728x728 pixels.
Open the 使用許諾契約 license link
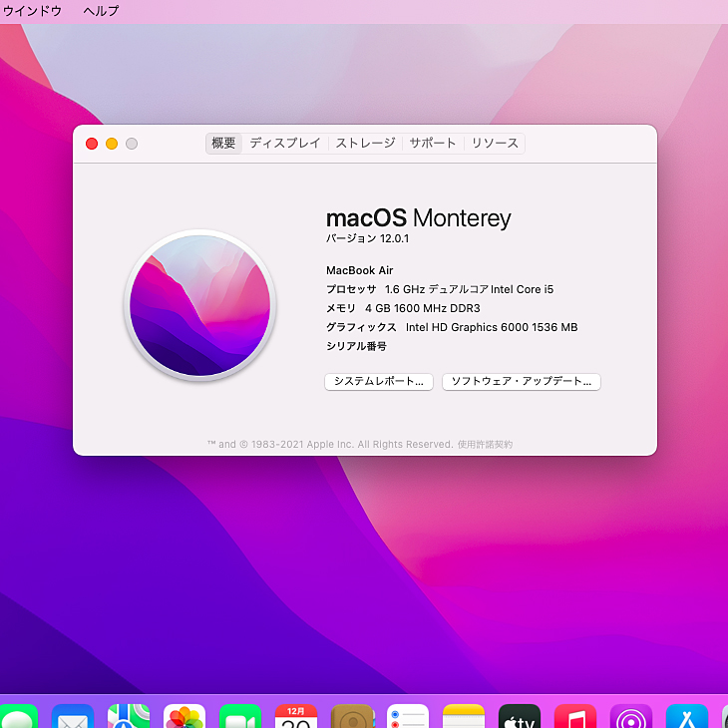point(485,445)
